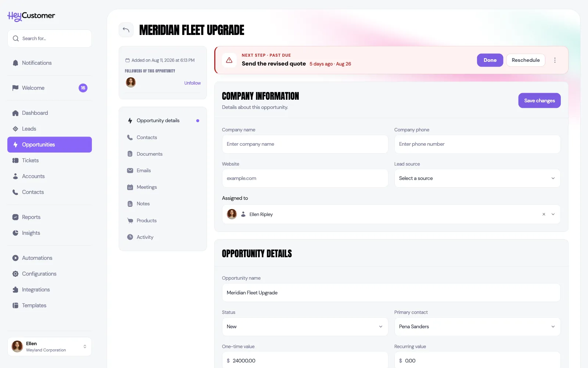The width and height of the screenshot is (588, 368).
Task: Click the follower avatar thumbnail
Action: pyautogui.click(x=131, y=82)
